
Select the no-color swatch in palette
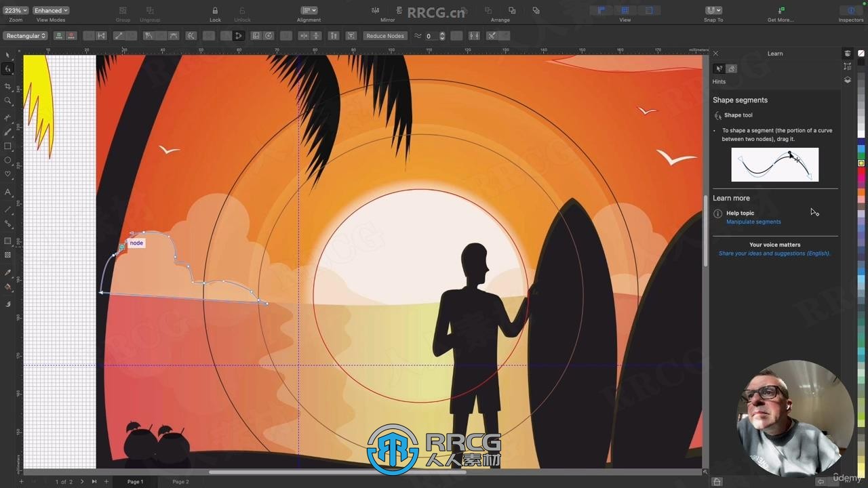[861, 54]
